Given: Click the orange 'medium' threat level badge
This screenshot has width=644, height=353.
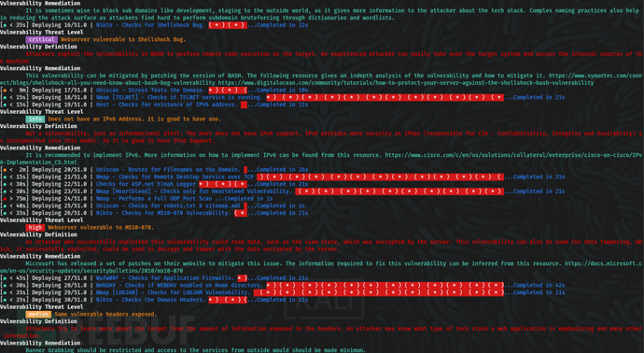Looking at the screenshot, I should [38, 314].
